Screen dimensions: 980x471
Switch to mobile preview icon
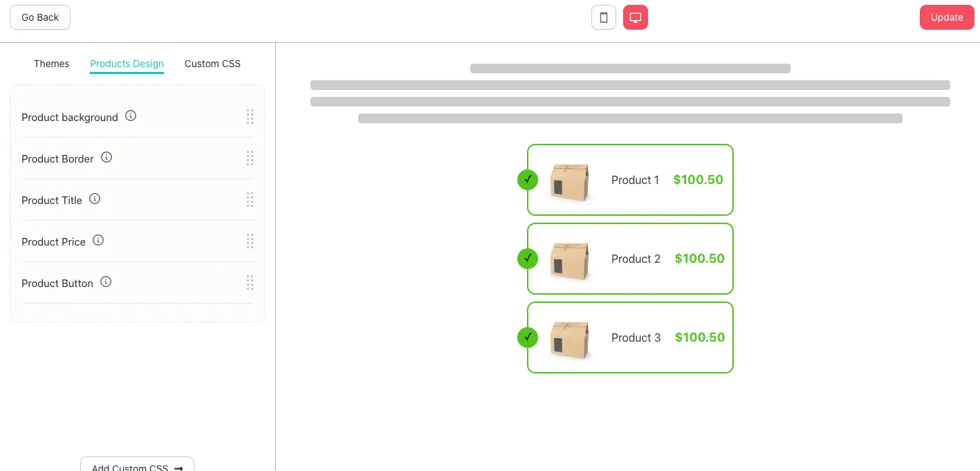(604, 18)
